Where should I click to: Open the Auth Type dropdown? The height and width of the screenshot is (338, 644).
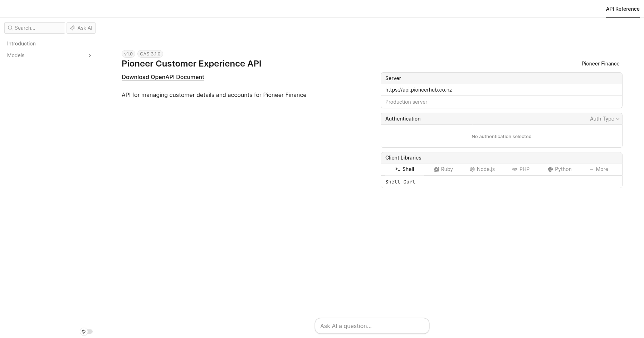(x=605, y=119)
